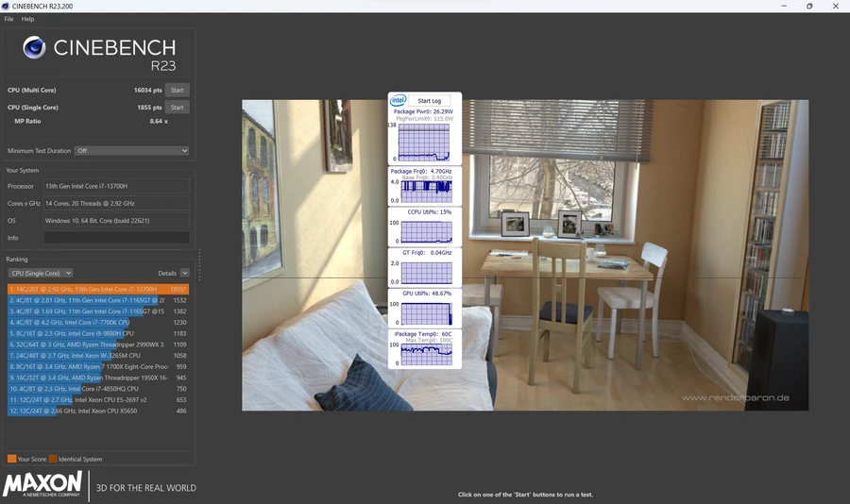Click the Cinebench title bar app icon

pyautogui.click(x=6, y=6)
